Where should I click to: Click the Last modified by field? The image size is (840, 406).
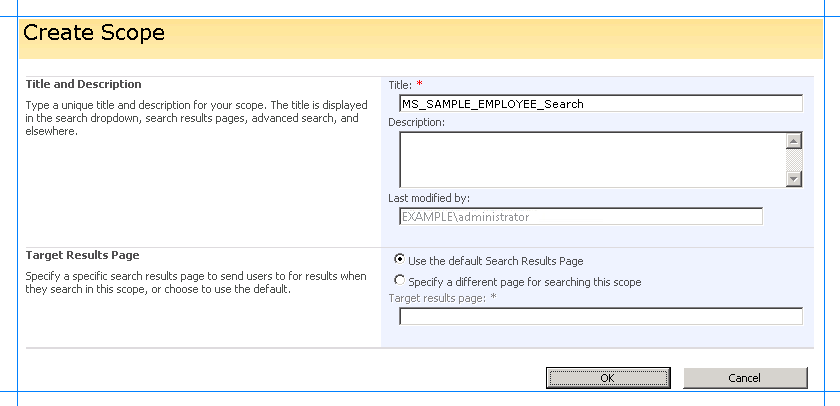click(581, 216)
